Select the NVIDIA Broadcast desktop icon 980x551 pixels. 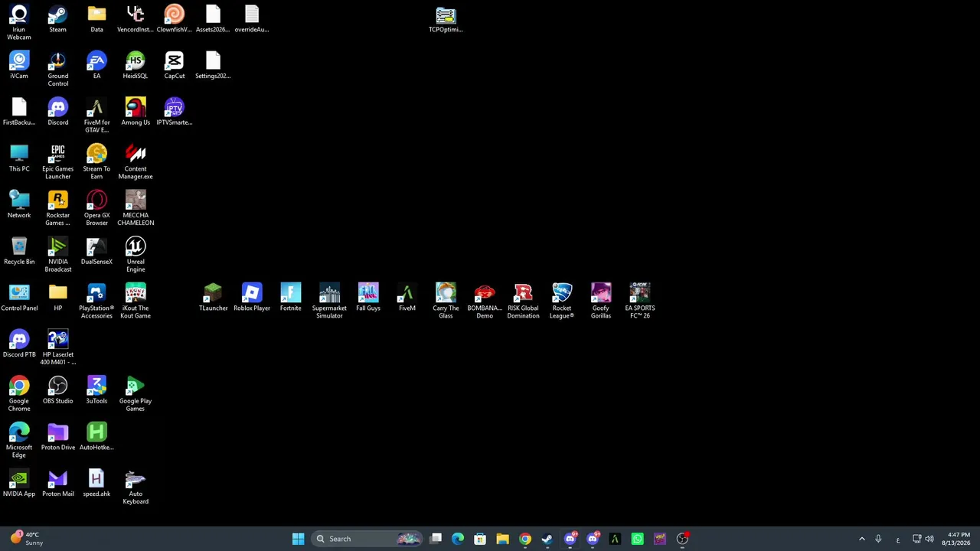click(57, 256)
